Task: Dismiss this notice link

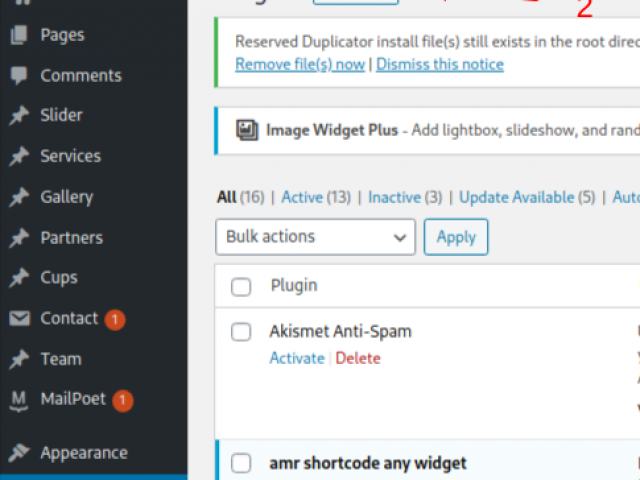Action: pyautogui.click(x=440, y=64)
